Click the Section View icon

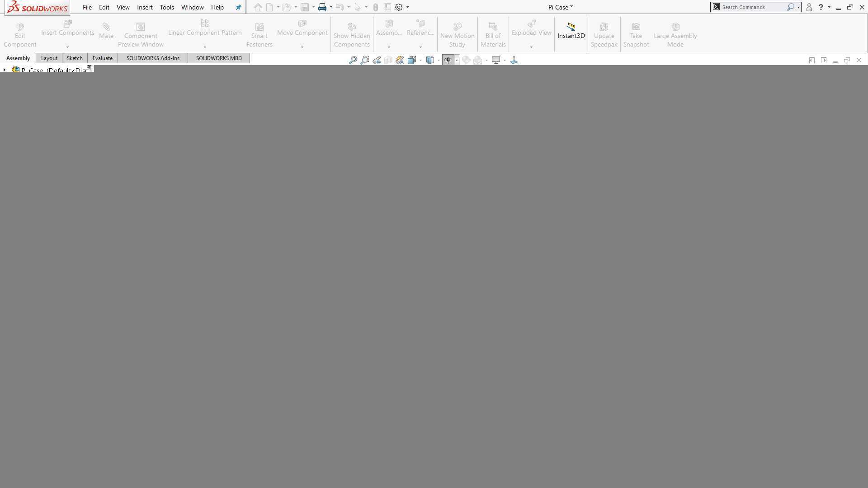pos(388,60)
